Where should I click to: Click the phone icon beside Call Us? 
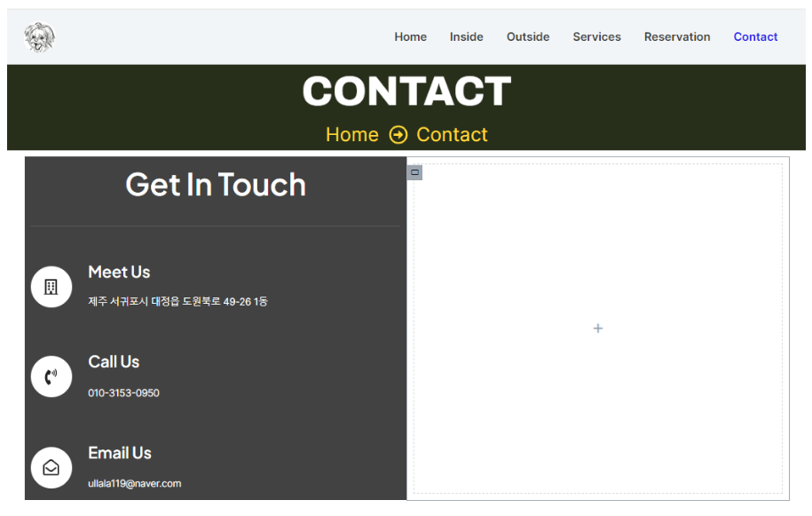pos(51,377)
